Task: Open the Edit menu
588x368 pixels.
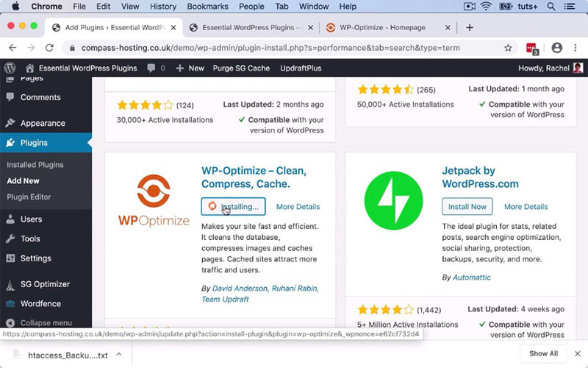Action: (103, 7)
